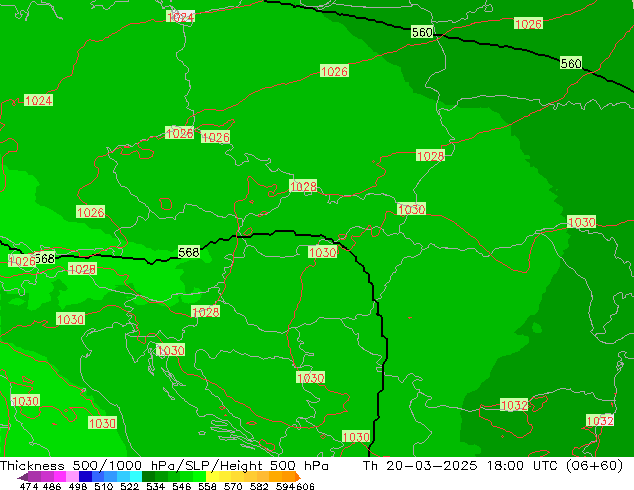
Task: Click the black 568 label at the map center
Action: pos(189,252)
